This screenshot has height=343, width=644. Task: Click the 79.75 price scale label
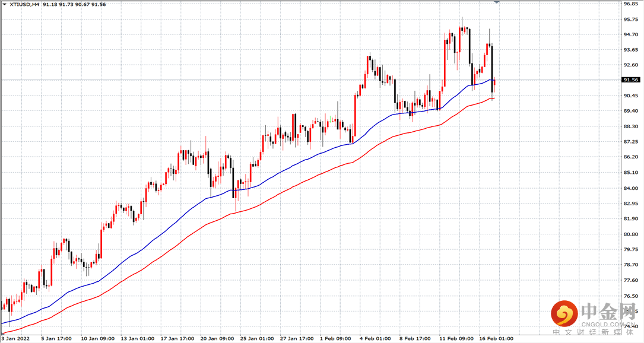(x=630, y=249)
